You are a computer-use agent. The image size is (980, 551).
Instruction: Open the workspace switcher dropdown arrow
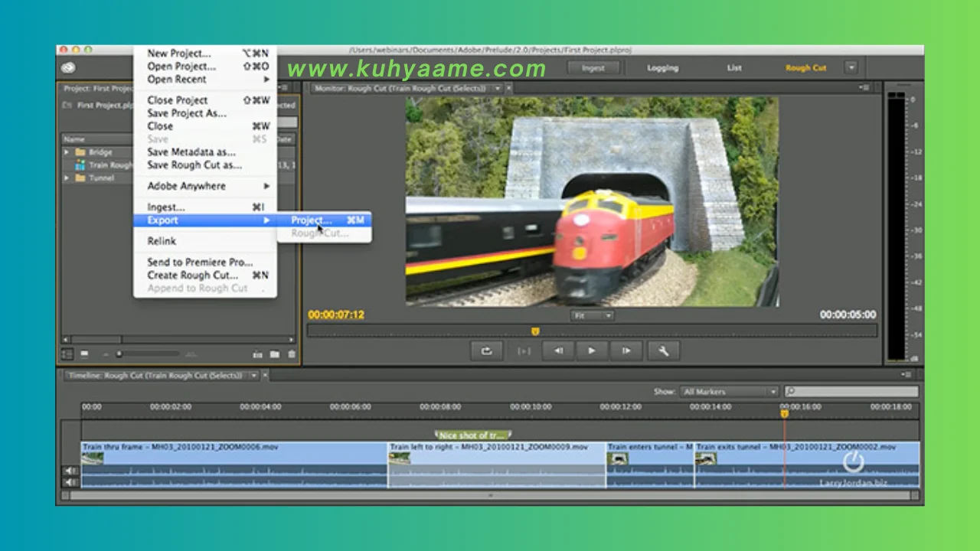[851, 67]
